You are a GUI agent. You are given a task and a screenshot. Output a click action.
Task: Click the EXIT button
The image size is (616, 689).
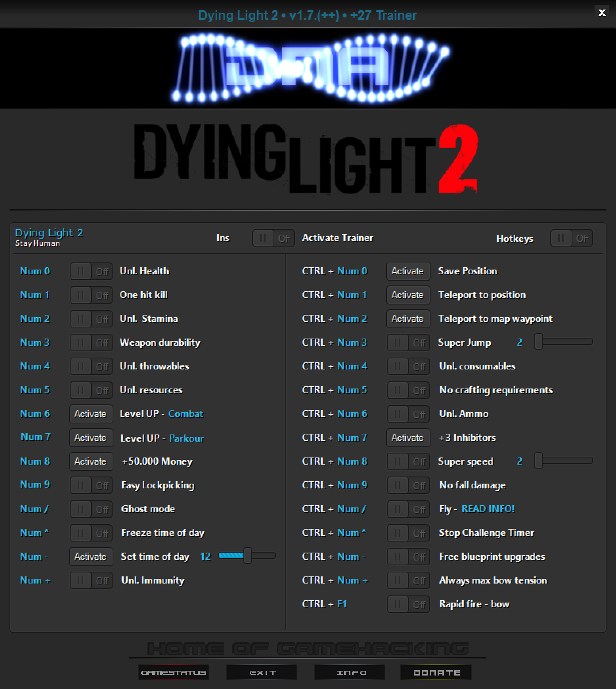pos(262,672)
